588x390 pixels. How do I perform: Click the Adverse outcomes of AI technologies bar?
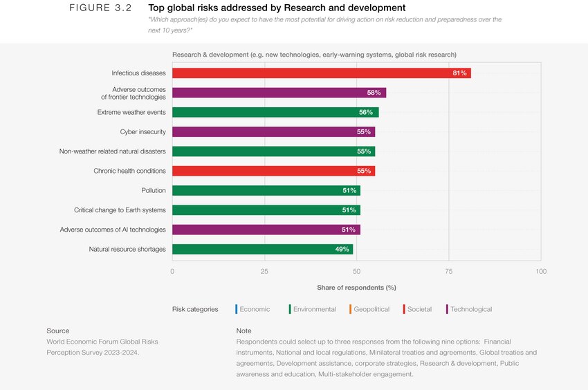coord(266,230)
